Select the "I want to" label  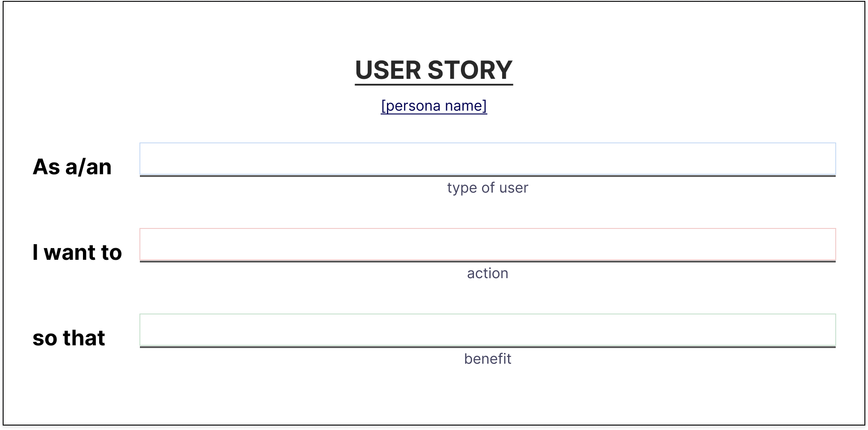[77, 252]
